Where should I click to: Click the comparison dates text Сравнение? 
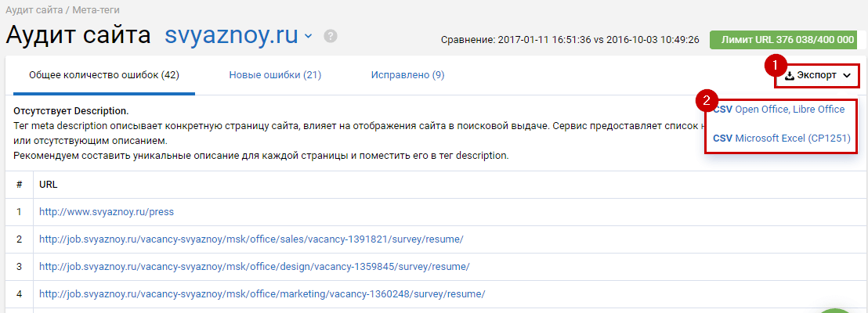click(x=570, y=40)
